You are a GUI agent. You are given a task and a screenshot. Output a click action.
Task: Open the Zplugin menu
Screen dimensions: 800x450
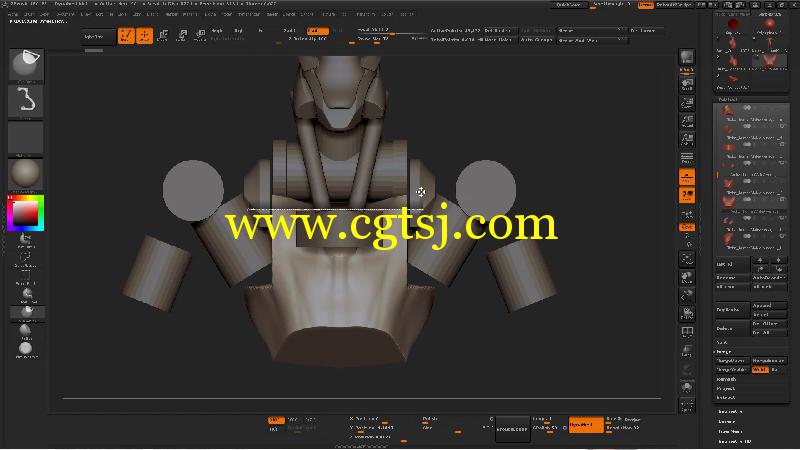coord(387,15)
